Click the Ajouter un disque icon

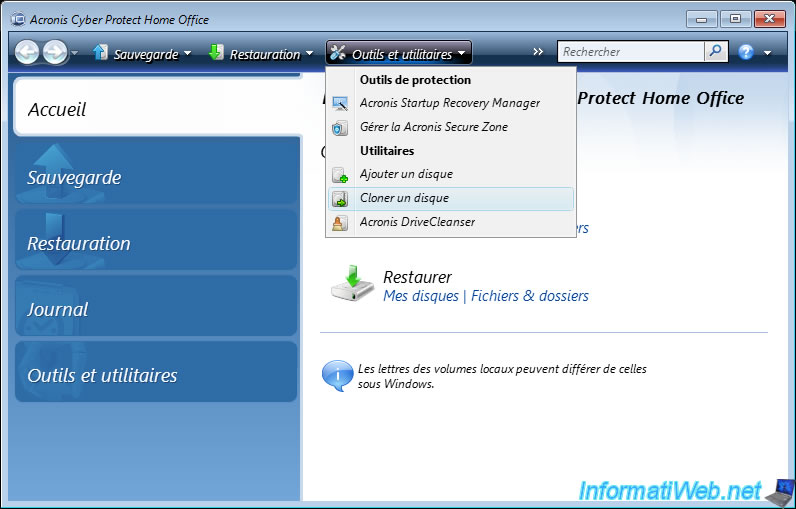[x=340, y=174]
